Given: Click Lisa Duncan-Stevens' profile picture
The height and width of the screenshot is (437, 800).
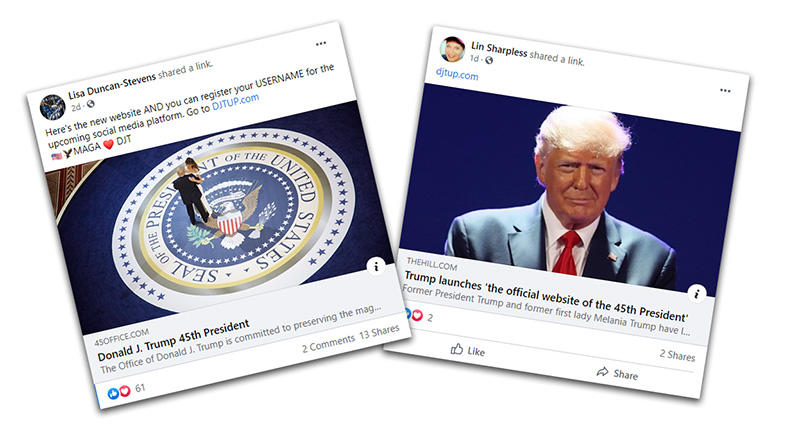Looking at the screenshot, I should tap(53, 107).
